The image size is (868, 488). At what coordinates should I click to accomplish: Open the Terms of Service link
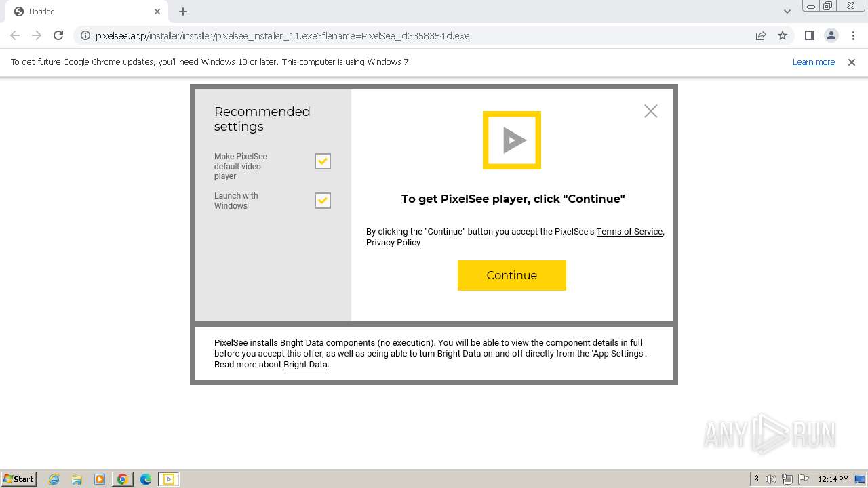click(x=629, y=232)
